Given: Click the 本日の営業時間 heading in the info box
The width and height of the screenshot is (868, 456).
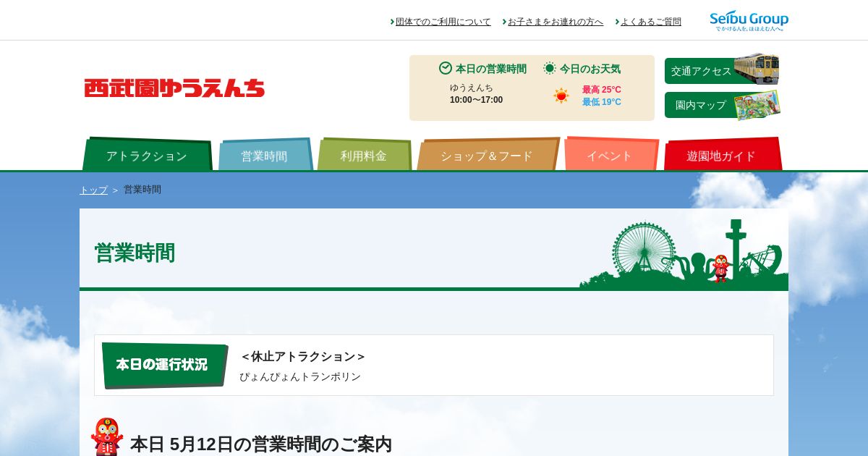Looking at the screenshot, I should point(491,69).
